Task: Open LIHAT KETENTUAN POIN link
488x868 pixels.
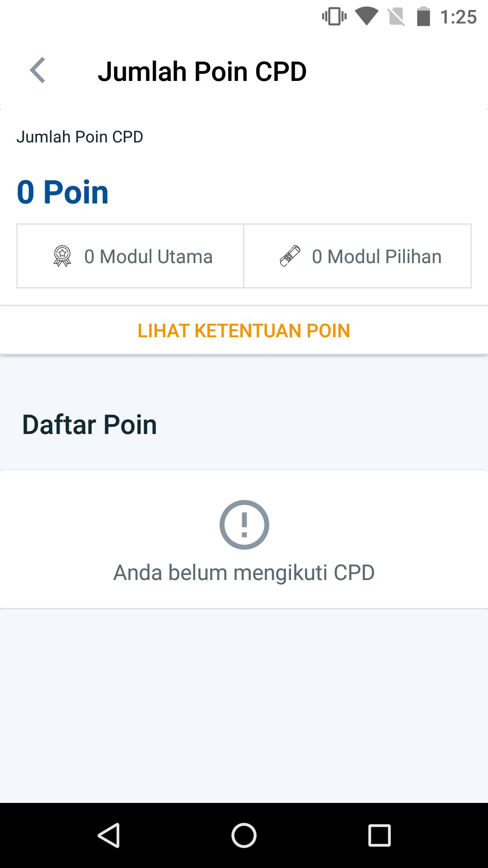Action: 244,331
